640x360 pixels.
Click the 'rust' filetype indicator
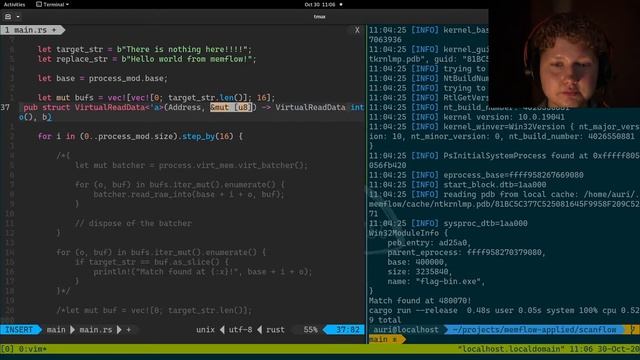coord(276,329)
